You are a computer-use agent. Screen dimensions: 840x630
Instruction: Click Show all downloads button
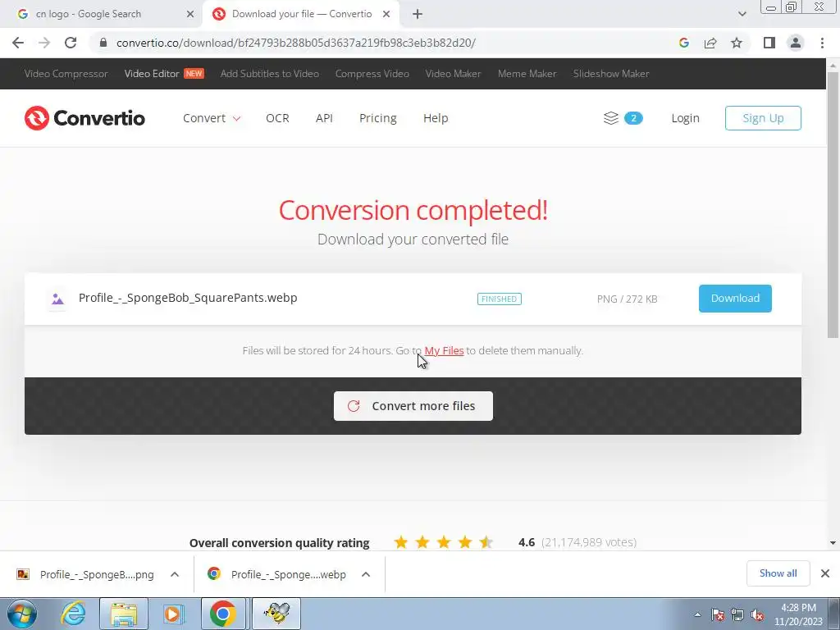pyautogui.click(x=778, y=573)
